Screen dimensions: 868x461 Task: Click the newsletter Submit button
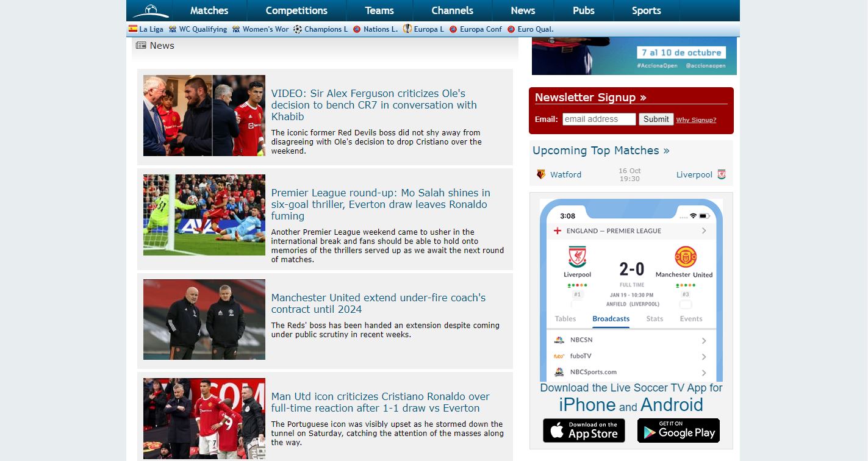point(656,120)
